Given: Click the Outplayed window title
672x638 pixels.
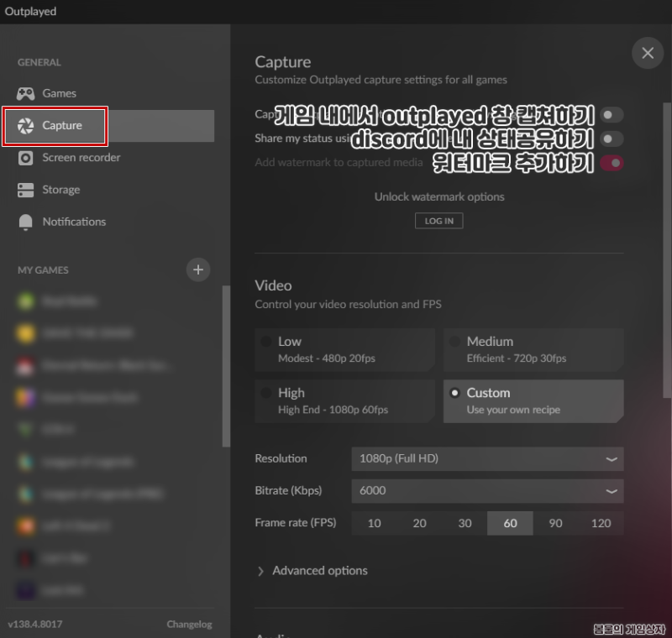Looking at the screenshot, I should [x=30, y=12].
